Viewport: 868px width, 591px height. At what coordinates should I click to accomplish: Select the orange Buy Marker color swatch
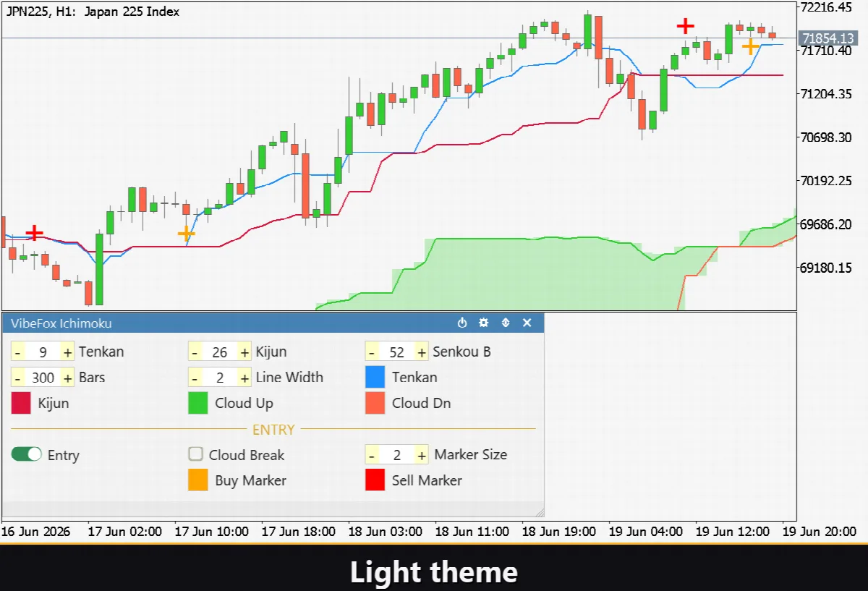tap(198, 481)
